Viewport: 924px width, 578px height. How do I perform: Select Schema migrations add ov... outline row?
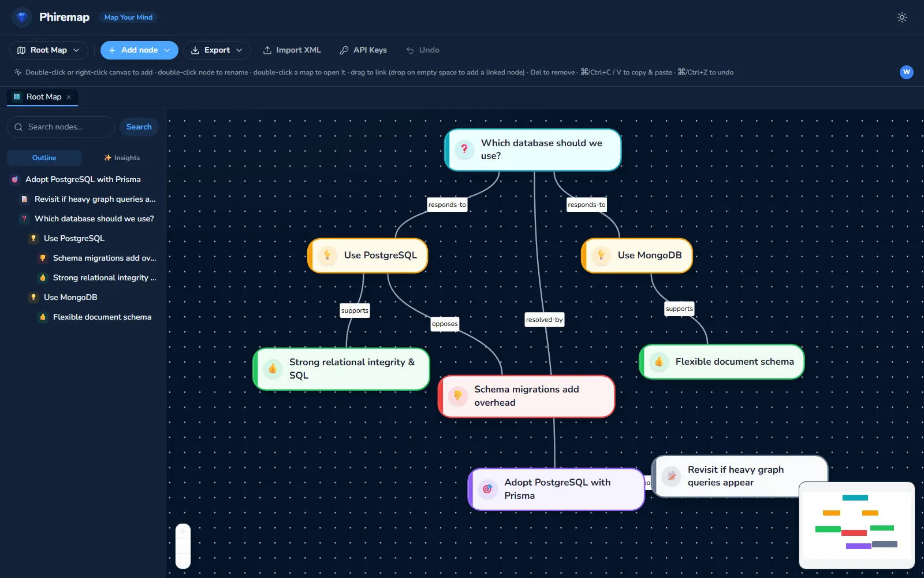click(97, 258)
